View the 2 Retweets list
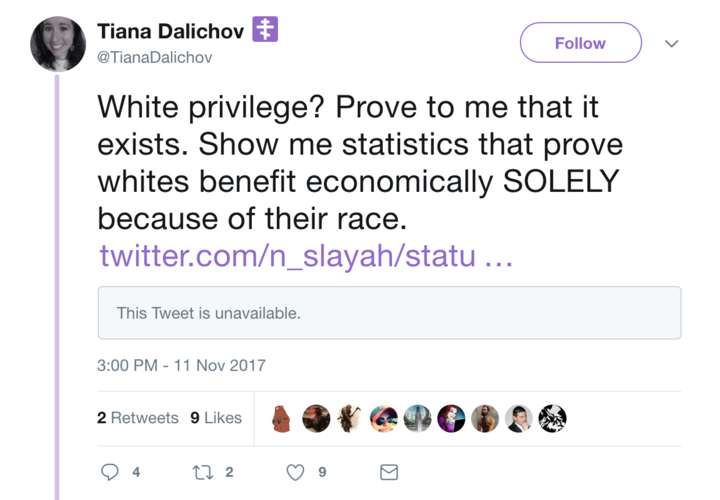Screen dimensions: 720x500 [138, 418]
